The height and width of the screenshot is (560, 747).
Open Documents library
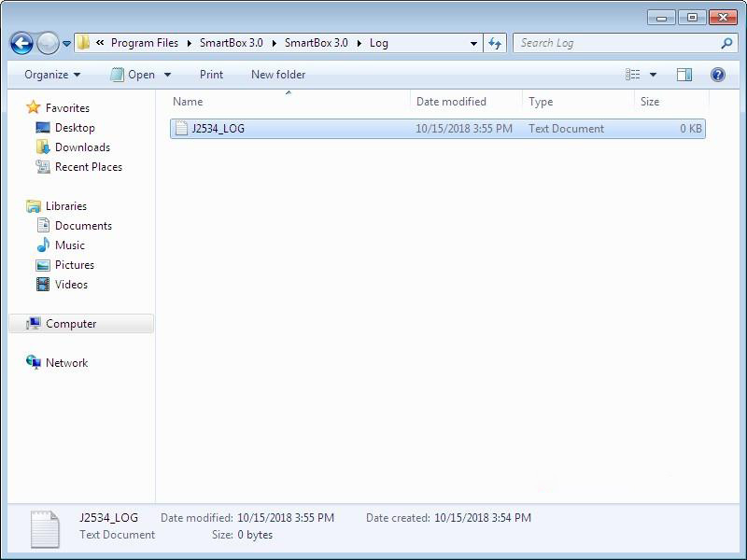83,226
